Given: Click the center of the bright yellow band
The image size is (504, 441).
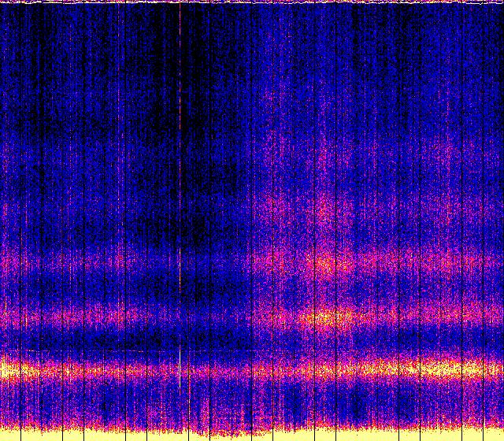Looking at the screenshot, I should [x=252, y=369].
